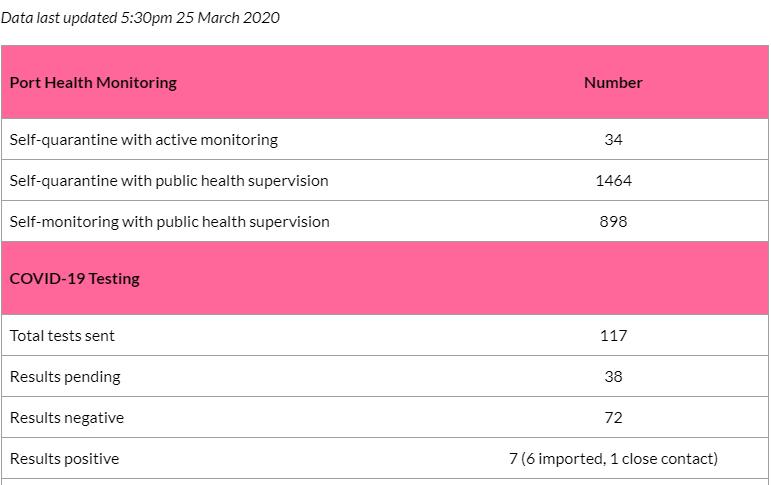Image resolution: width=771 pixels, height=485 pixels.
Task: Select the Self-quarantine with active monitoring row
Action: coord(385,139)
